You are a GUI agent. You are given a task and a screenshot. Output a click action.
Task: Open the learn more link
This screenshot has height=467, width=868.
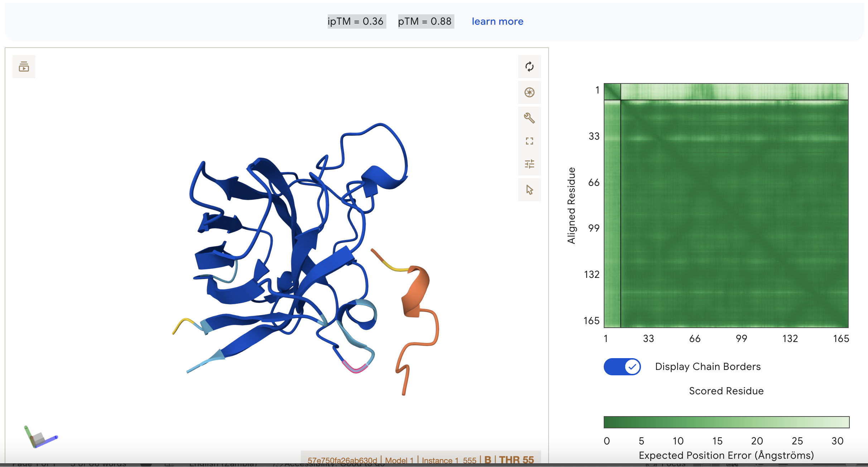tap(497, 21)
